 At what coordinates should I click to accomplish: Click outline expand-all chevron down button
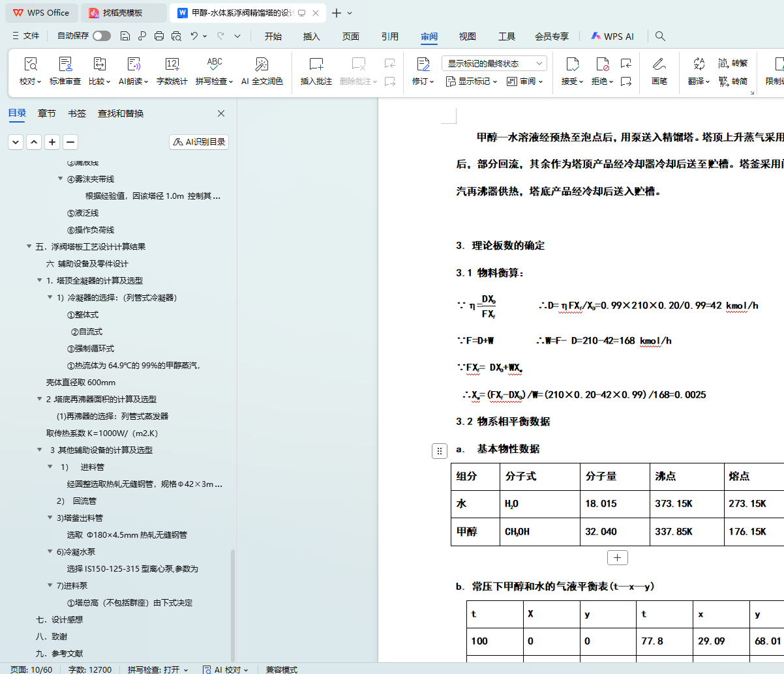point(16,141)
